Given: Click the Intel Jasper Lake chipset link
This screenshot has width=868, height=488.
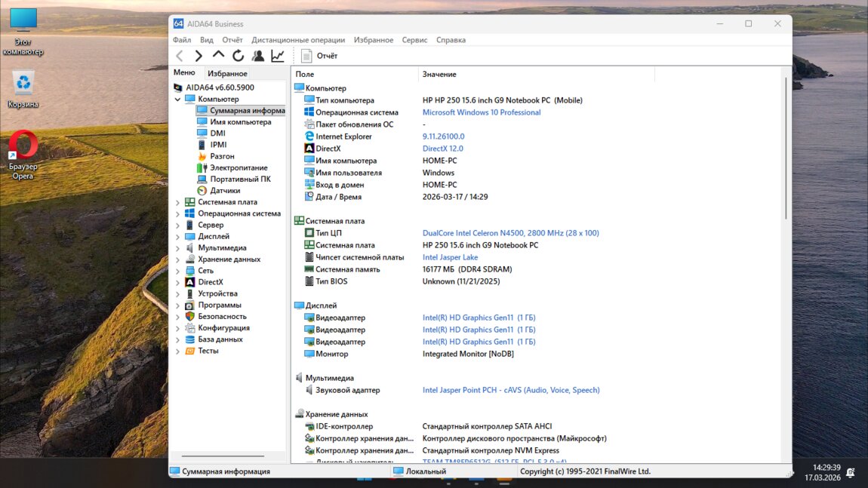Looking at the screenshot, I should pyautogui.click(x=450, y=257).
